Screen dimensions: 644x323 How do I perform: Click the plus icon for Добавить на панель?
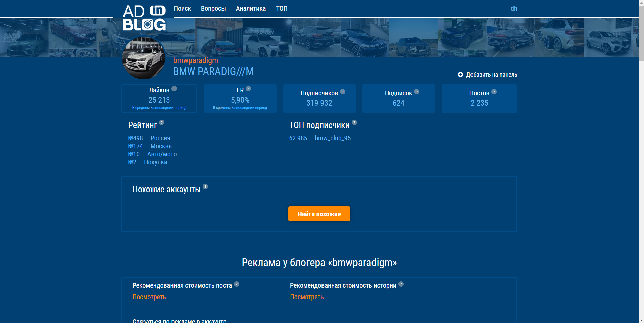click(460, 75)
